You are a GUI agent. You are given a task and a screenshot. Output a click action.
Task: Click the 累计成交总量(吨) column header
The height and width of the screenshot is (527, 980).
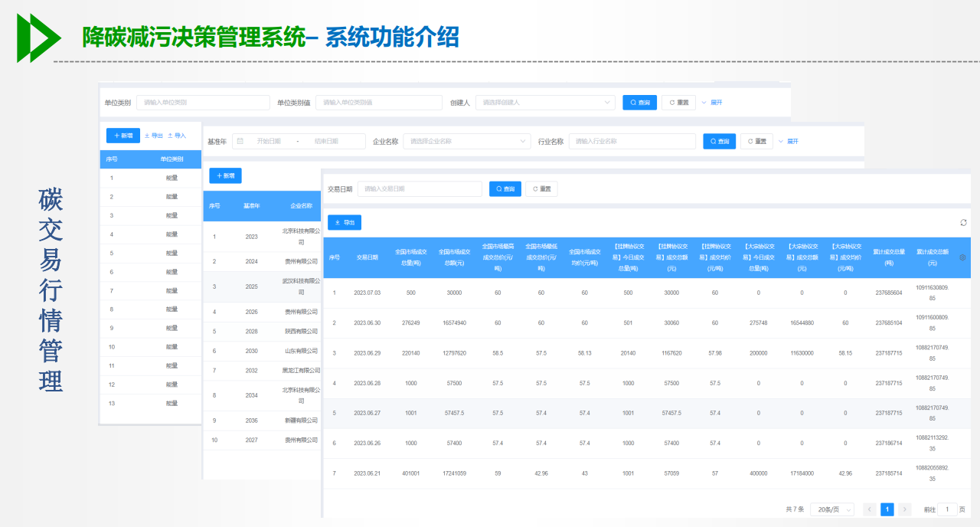point(889,257)
